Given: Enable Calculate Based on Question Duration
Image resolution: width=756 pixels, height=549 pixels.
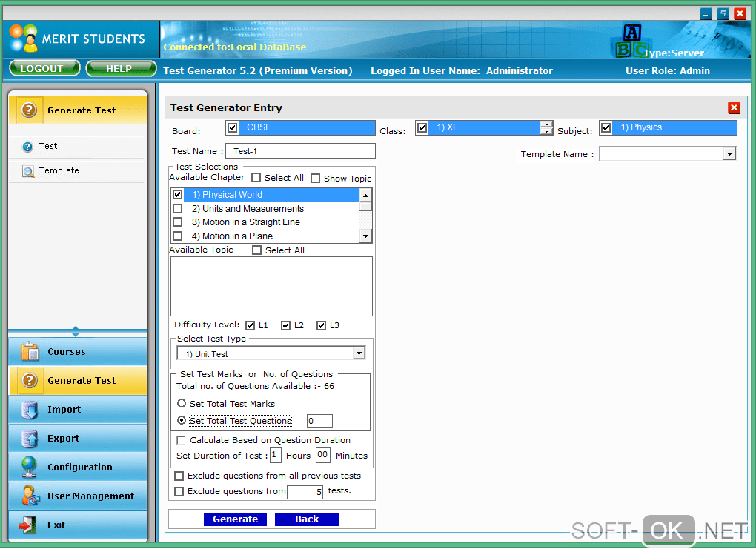Looking at the screenshot, I should pos(181,440).
